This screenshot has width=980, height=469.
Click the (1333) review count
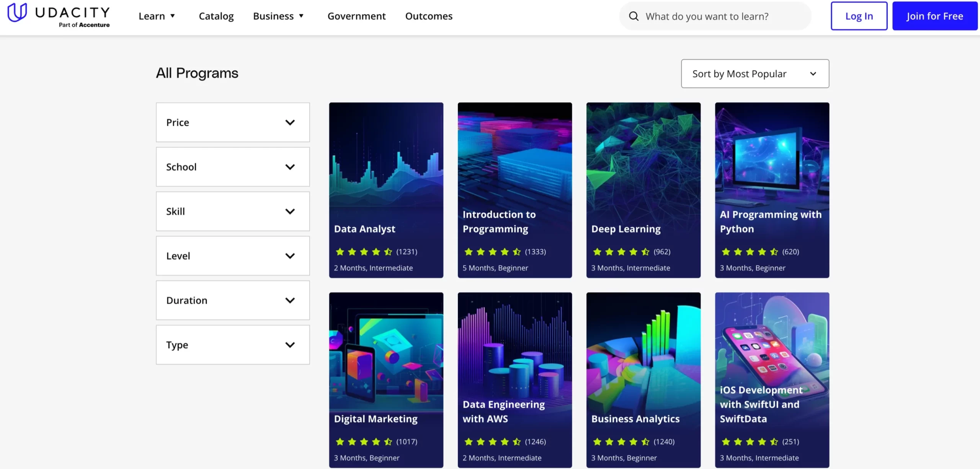coord(535,252)
